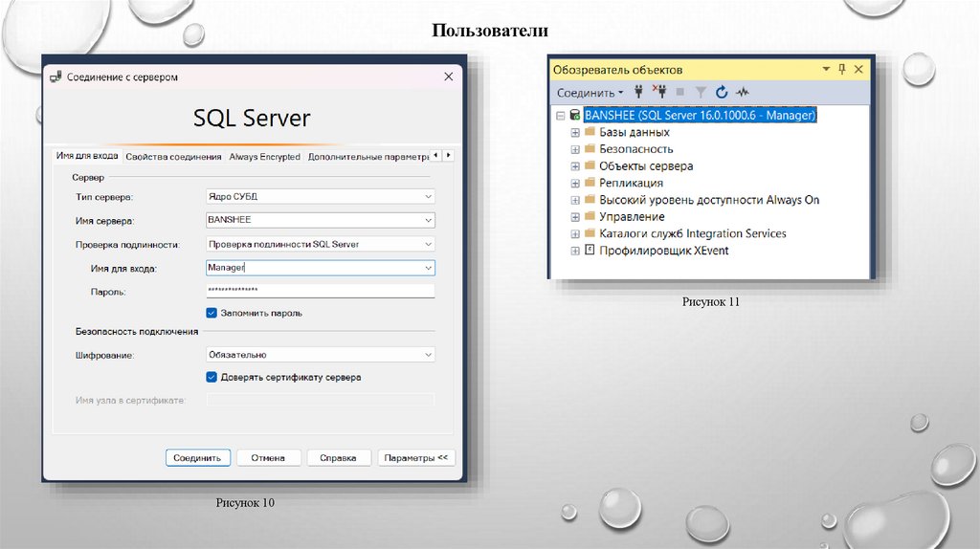Click the Справка button

[x=338, y=458]
